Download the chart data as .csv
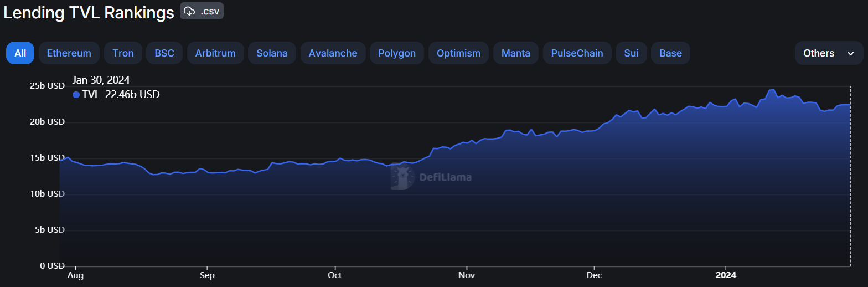The image size is (868, 287). [201, 11]
